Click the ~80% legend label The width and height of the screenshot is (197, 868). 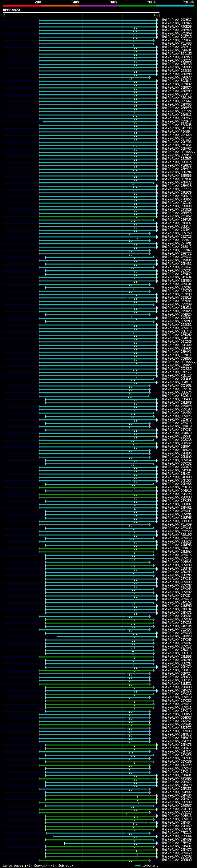click(x=151, y=2)
